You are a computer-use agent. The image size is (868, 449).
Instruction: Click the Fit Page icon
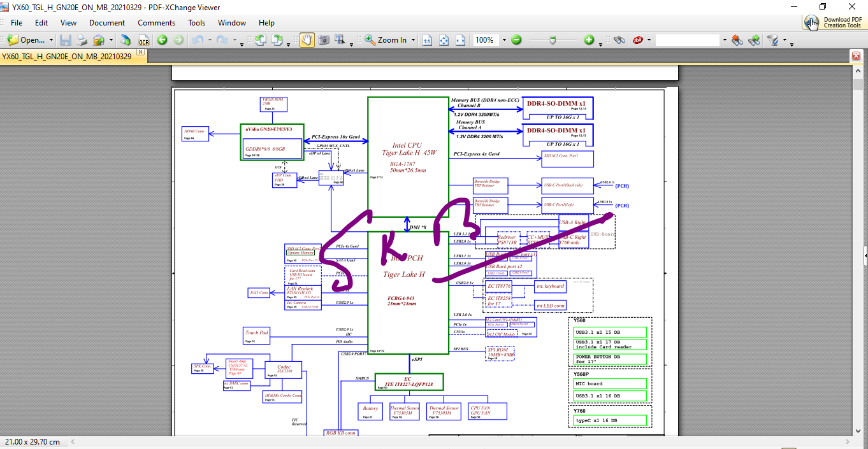click(444, 39)
